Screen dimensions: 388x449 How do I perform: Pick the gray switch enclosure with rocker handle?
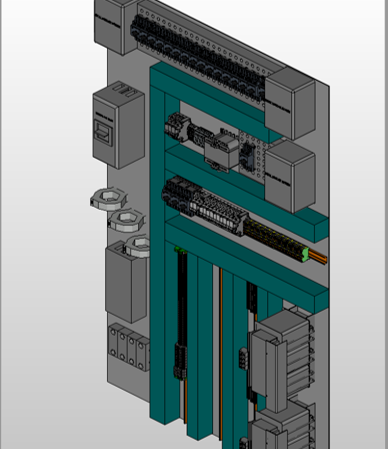coord(118,125)
